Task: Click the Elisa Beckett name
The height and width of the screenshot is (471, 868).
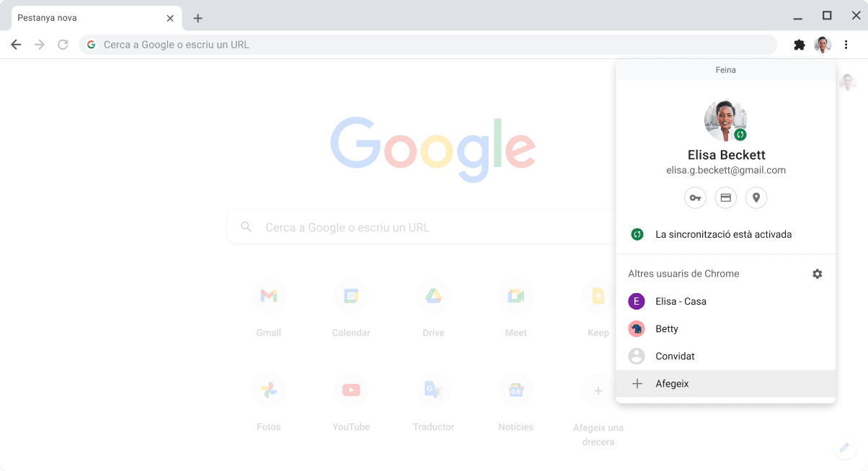Action: tap(726, 155)
